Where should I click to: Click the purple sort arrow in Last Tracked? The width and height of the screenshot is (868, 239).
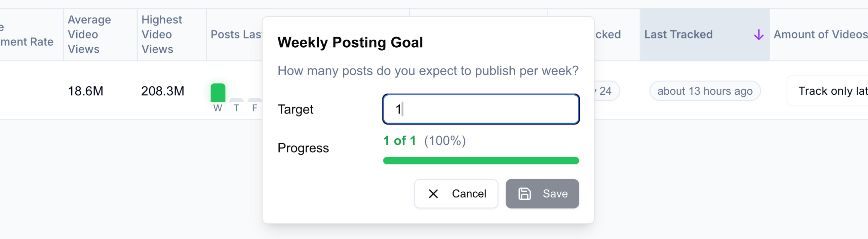coord(758,34)
